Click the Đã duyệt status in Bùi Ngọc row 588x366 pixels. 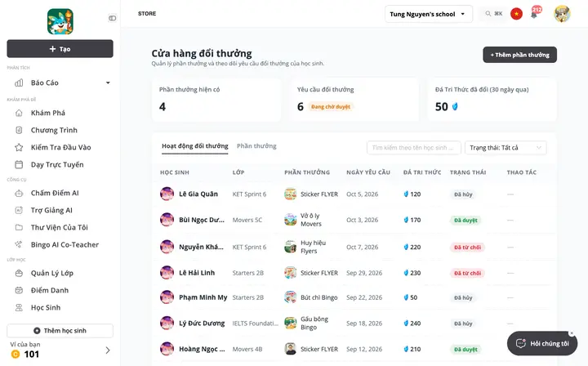(x=465, y=220)
